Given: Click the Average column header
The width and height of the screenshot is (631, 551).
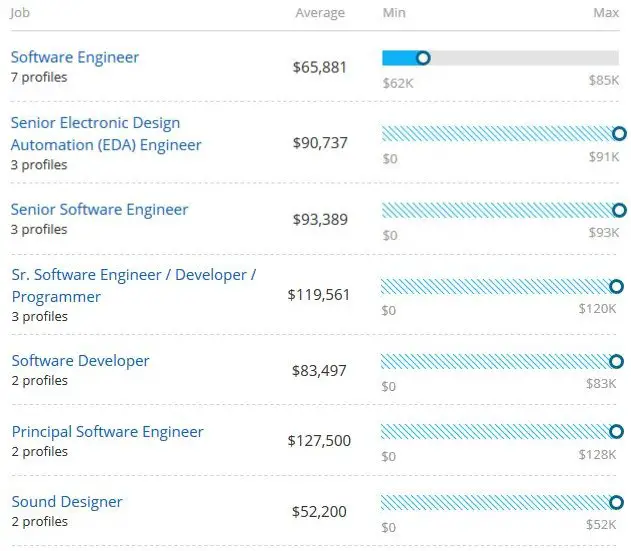Looking at the screenshot, I should [320, 13].
